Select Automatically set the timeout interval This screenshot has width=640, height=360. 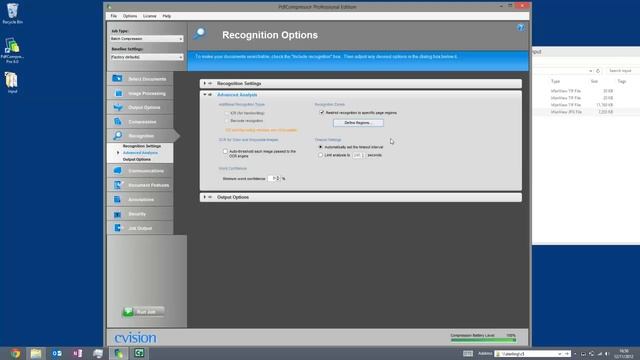[x=321, y=147]
